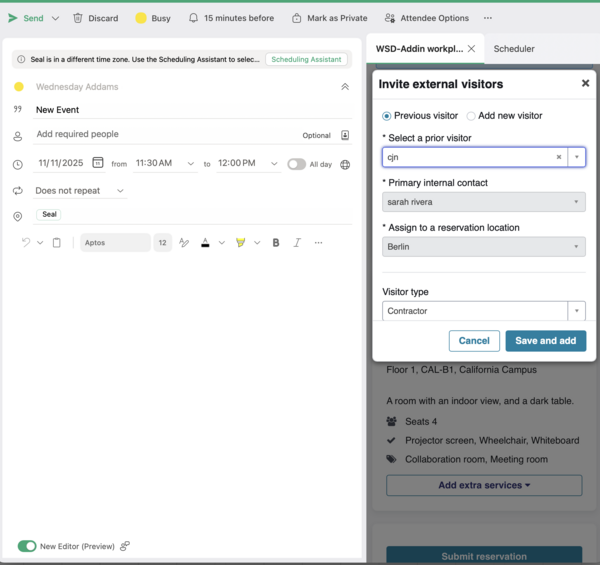
Task: Click the Attendee Options people icon
Action: pos(390,18)
